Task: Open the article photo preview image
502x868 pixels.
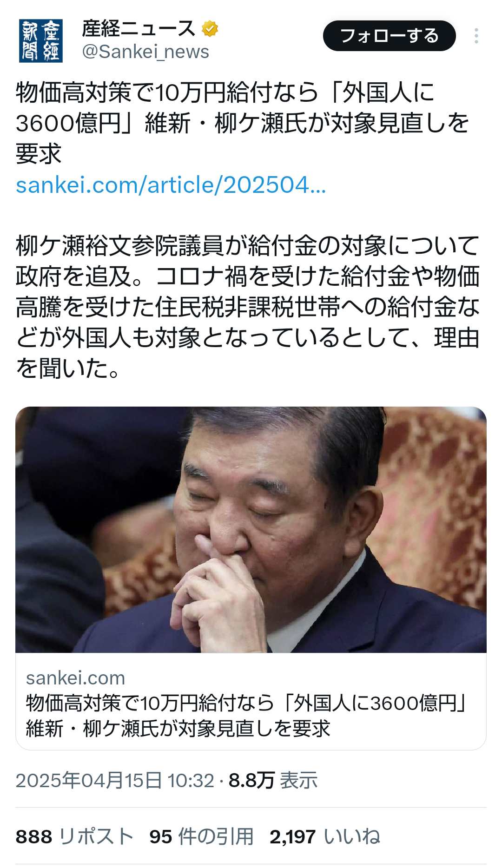Action: (x=251, y=530)
